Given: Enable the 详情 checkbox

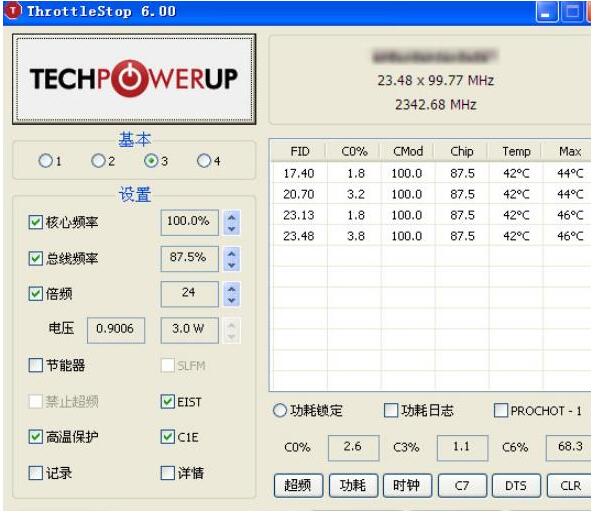Looking at the screenshot, I should click(168, 473).
